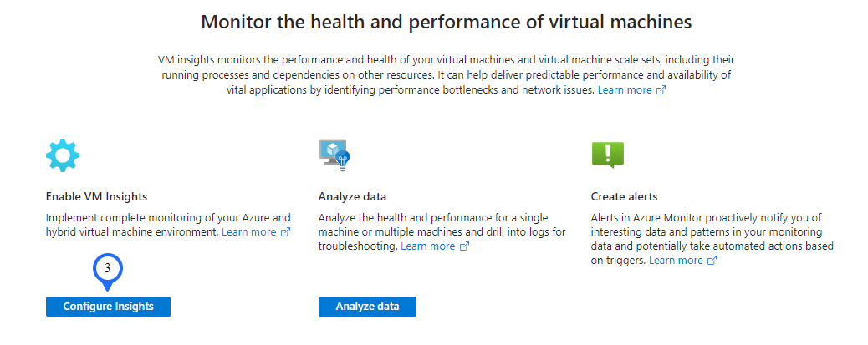Viewport: 868px width, 345px height.
Task: Click the green Create alerts exclamation icon
Action: [x=607, y=155]
